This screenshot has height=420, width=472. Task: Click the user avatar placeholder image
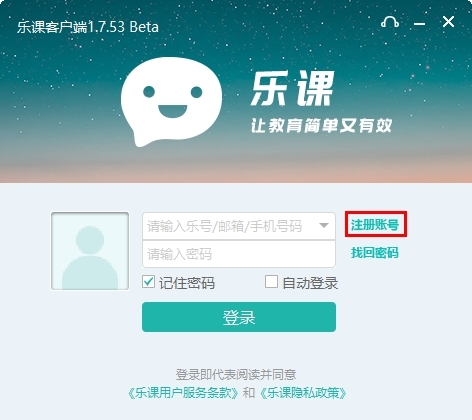coord(90,251)
